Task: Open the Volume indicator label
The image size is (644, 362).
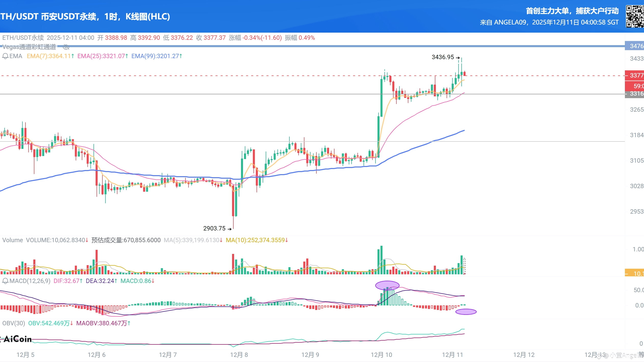Action: pos(12,240)
